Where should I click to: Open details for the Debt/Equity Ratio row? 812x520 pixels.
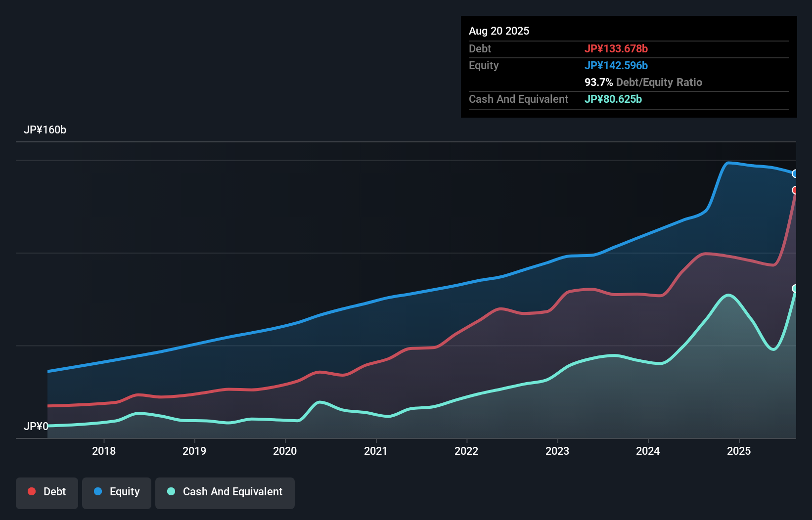click(643, 82)
